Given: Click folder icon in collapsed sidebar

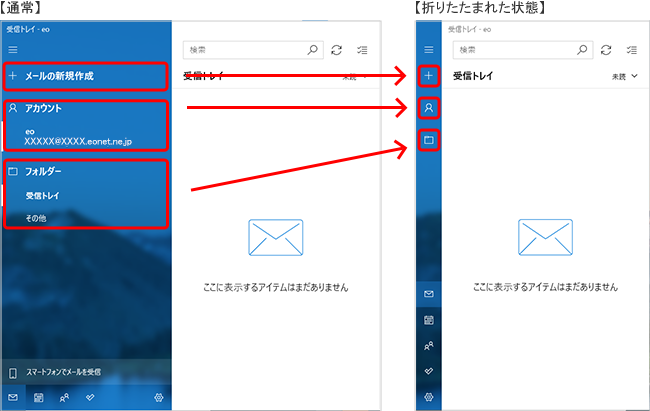Looking at the screenshot, I should point(429,140).
